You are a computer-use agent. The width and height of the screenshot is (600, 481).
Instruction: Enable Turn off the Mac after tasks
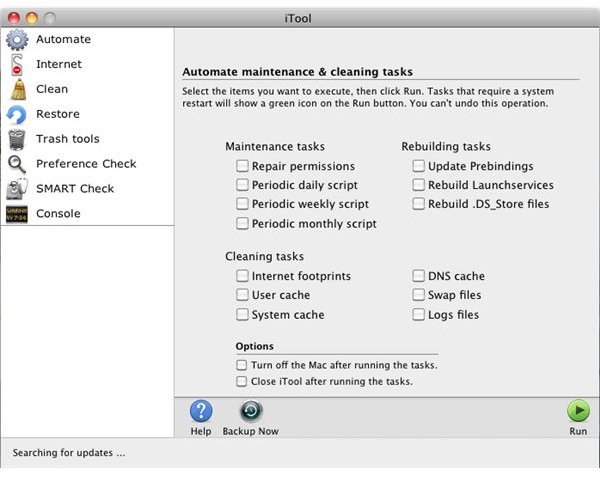pyautogui.click(x=241, y=365)
